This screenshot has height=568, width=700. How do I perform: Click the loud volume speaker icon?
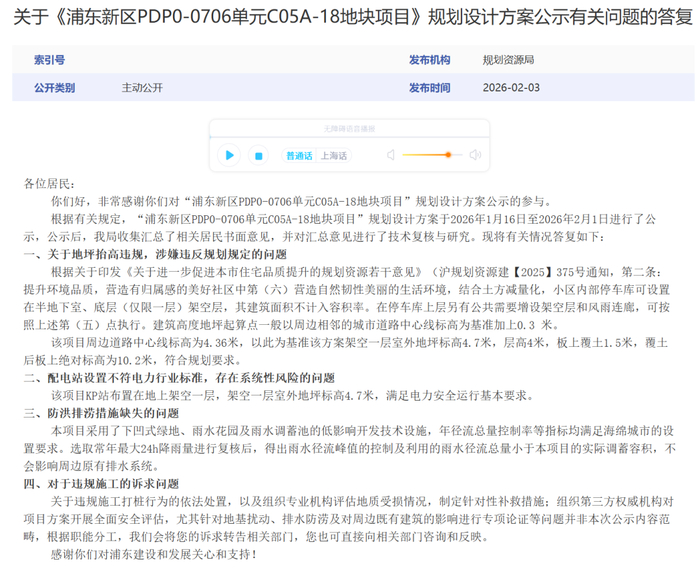click(x=475, y=155)
